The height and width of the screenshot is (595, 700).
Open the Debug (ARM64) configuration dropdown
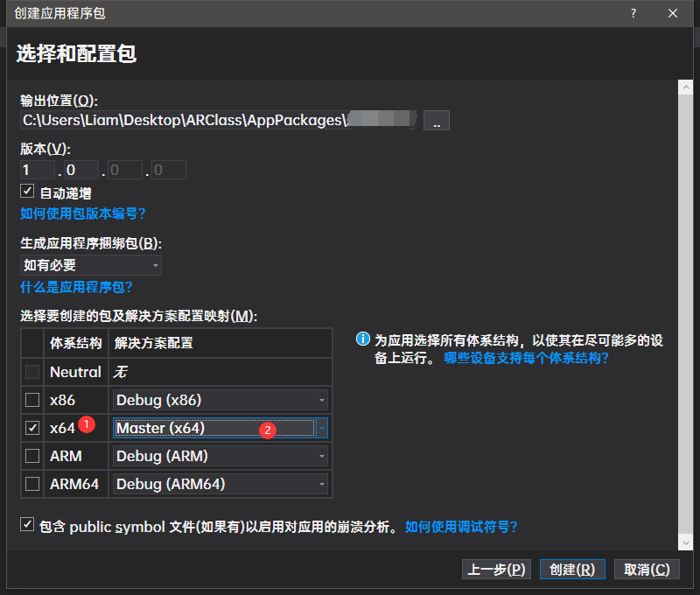(322, 484)
